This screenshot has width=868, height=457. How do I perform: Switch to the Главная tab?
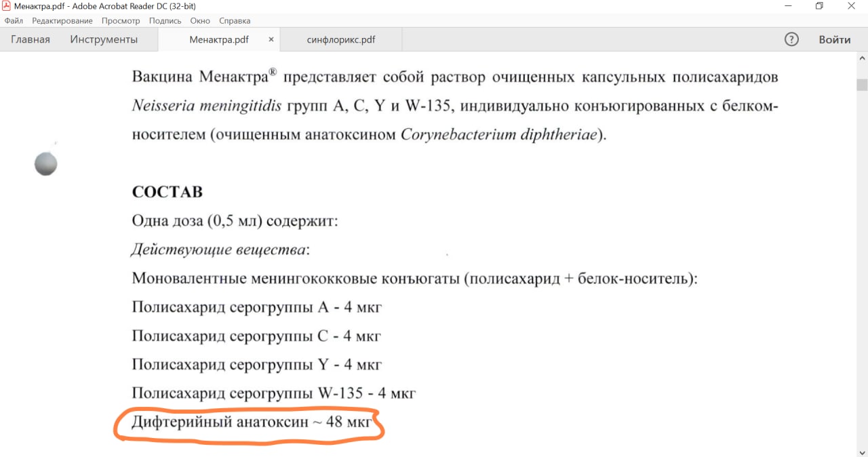pos(31,39)
